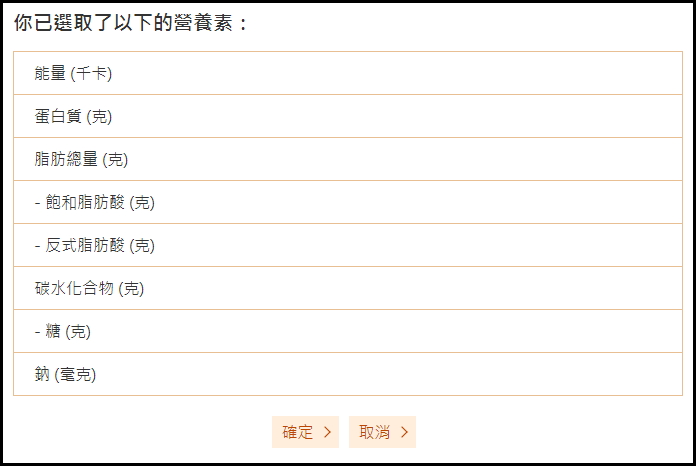Click the dash before 飽和脂肪酸

point(37,202)
